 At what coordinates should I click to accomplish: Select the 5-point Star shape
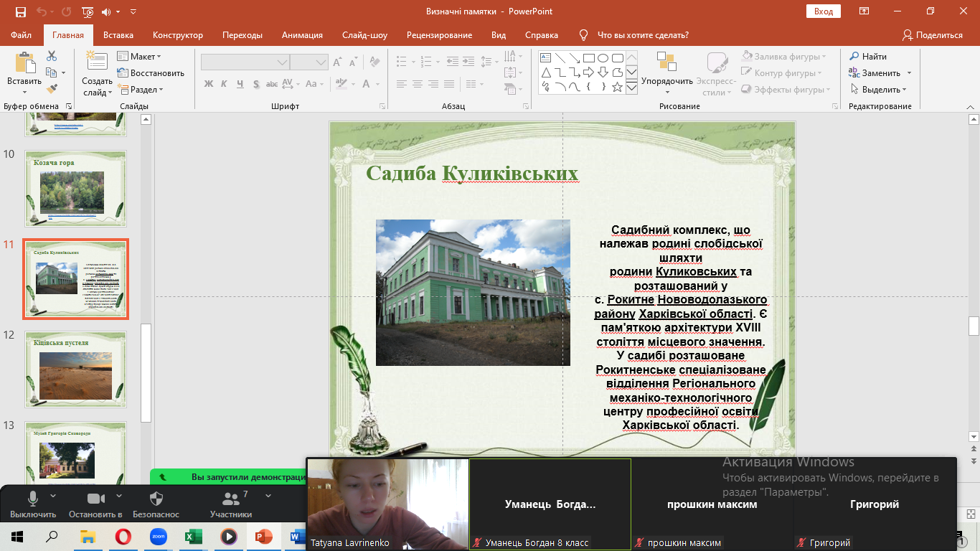617,86
